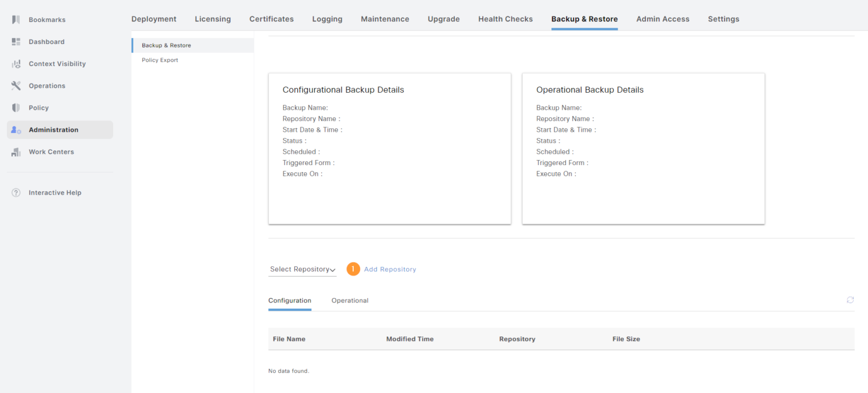868x393 pixels.
Task: Go to the Health Checks tab
Action: [505, 19]
